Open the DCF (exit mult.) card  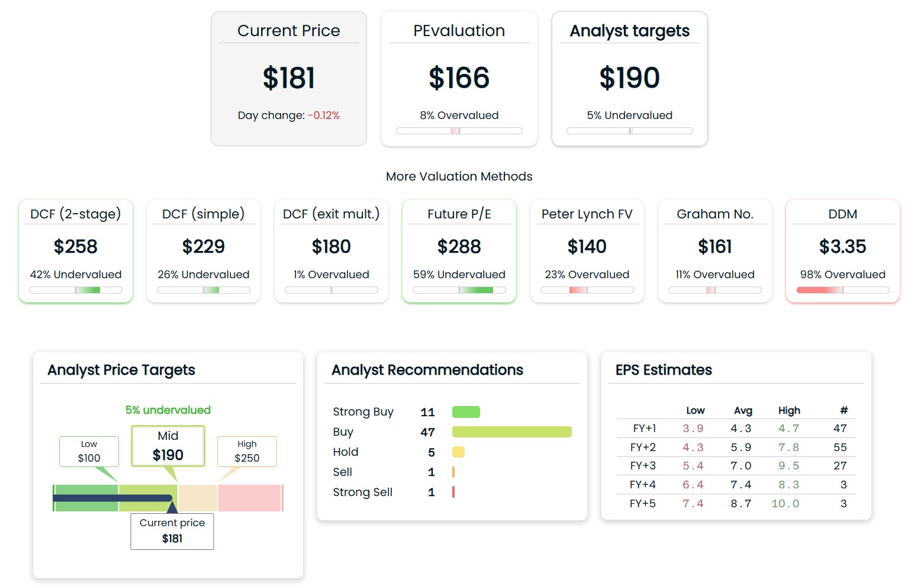331,250
